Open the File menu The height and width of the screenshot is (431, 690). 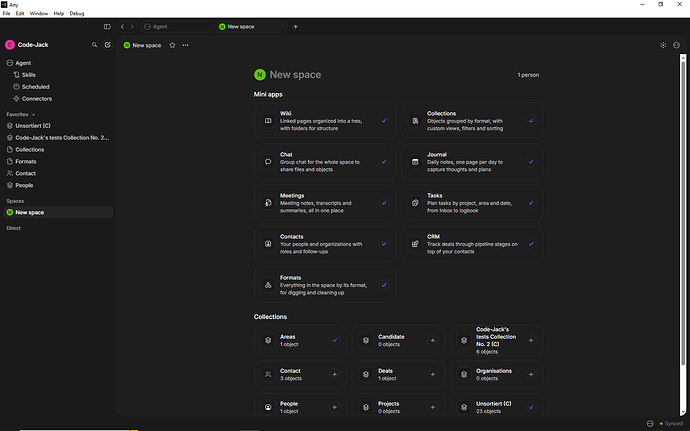7,14
